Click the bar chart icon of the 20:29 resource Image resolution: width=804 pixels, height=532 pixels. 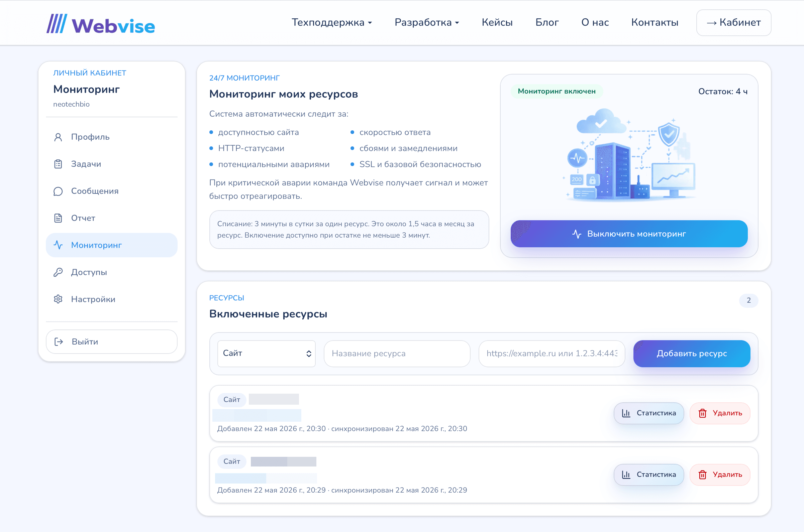tap(626, 475)
